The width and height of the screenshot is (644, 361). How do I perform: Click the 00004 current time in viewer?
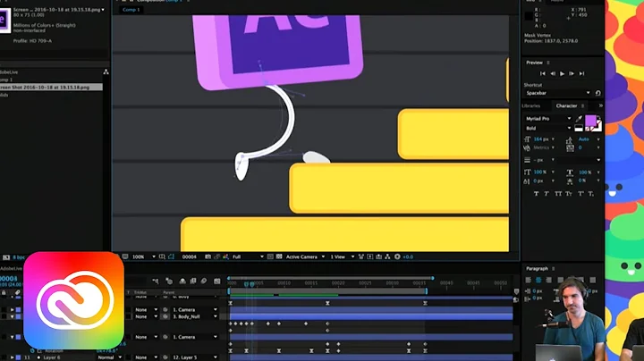coord(190,256)
